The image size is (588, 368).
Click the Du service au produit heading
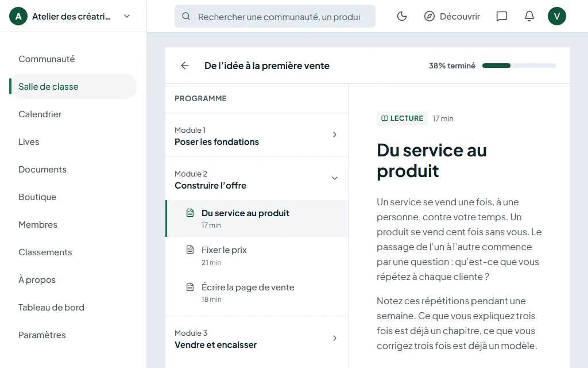432,161
